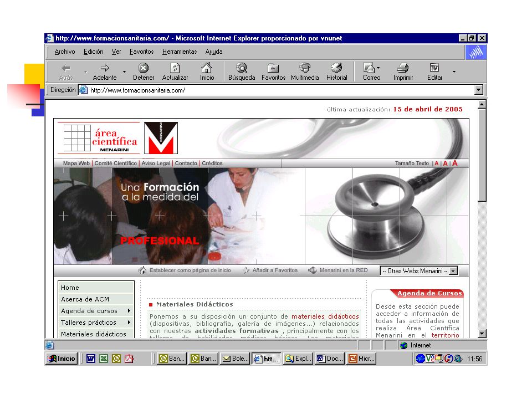Select the smallest text size A
The image size is (532, 399).
tap(437, 163)
